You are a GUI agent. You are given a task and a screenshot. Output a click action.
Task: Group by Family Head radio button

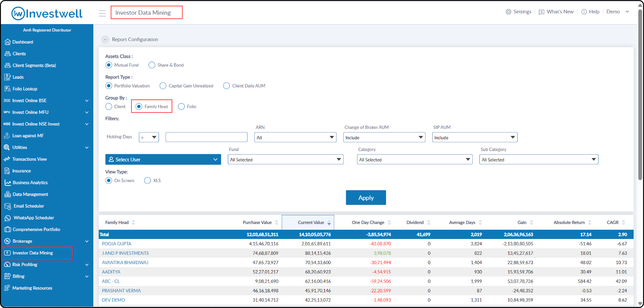point(139,106)
